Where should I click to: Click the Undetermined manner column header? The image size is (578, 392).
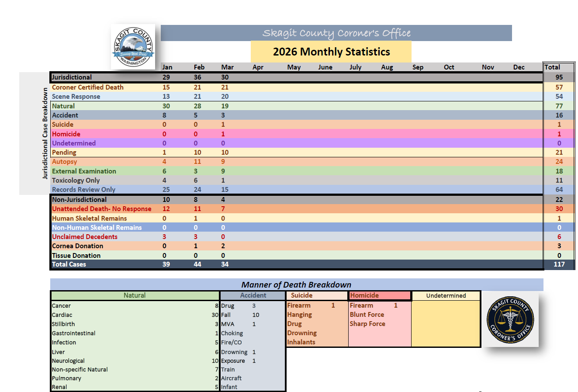pyautogui.click(x=446, y=295)
